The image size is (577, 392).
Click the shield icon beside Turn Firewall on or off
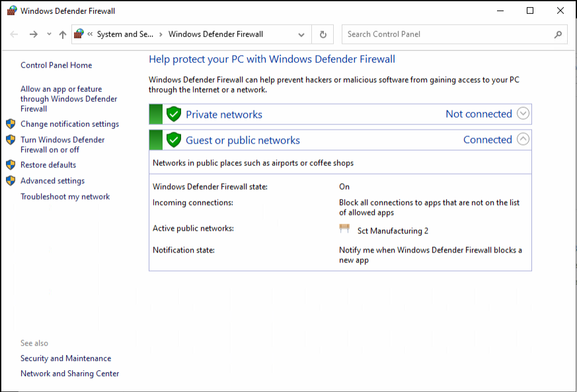pyautogui.click(x=11, y=139)
